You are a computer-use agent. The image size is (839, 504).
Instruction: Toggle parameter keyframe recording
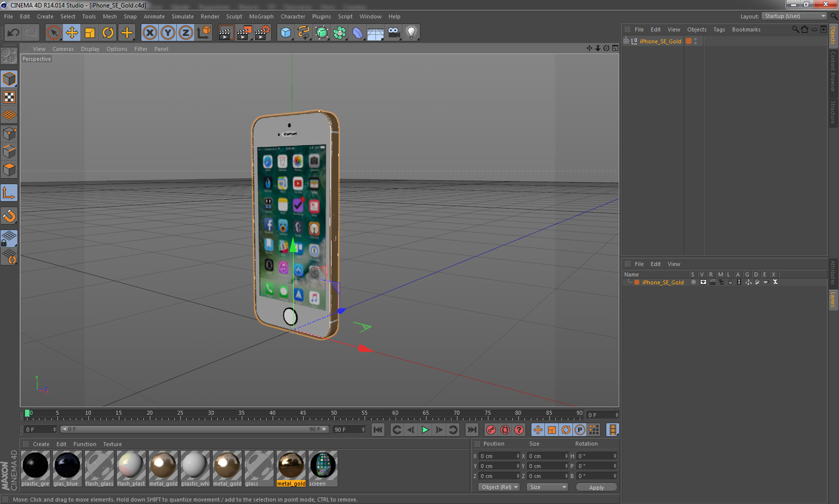point(580,430)
